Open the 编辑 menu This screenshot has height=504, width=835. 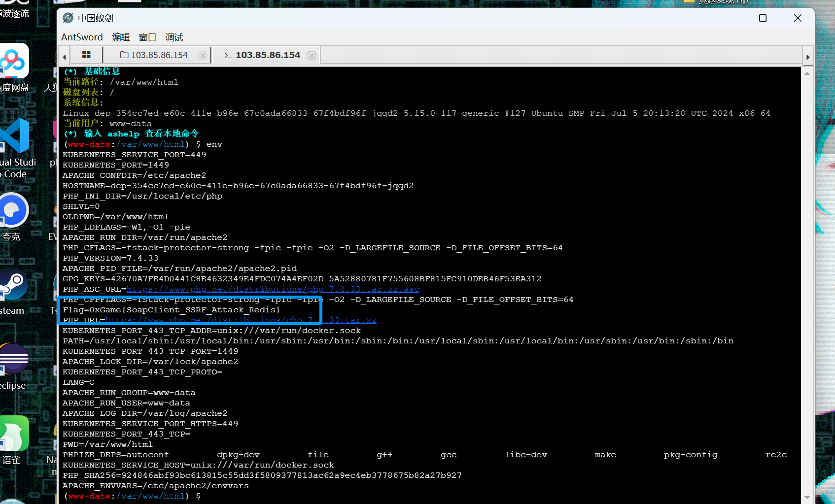point(121,37)
